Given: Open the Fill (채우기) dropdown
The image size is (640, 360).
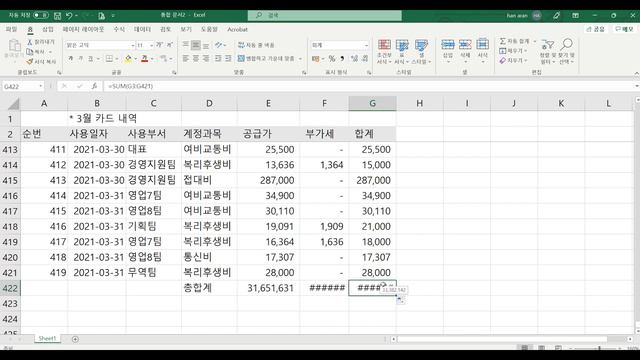Looking at the screenshot, I should 513,51.
